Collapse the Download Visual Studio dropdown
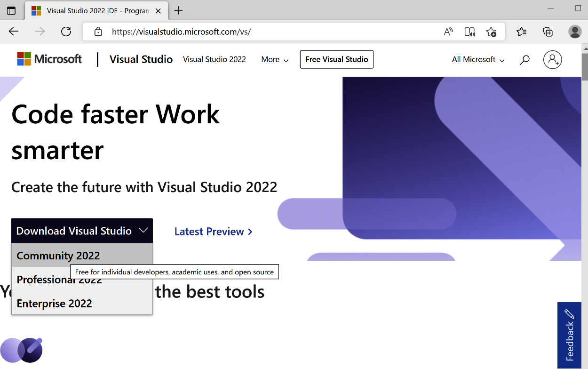This screenshot has height=369, width=588. [x=82, y=231]
